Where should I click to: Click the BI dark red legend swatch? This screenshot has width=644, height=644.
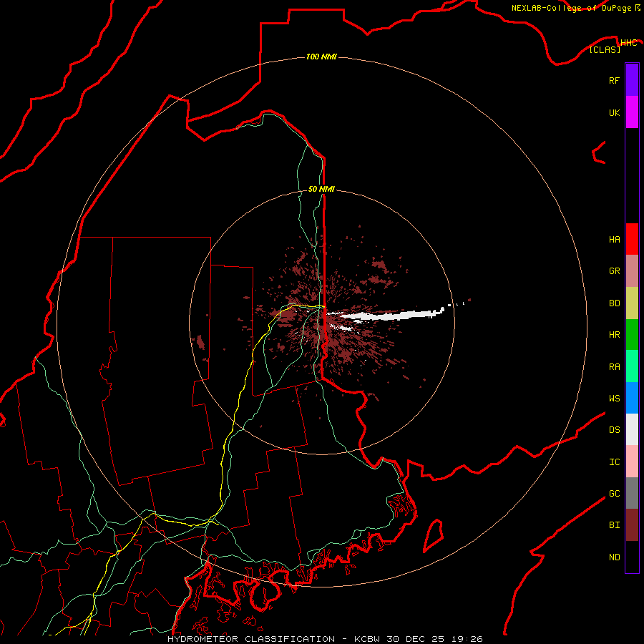[x=632, y=525]
